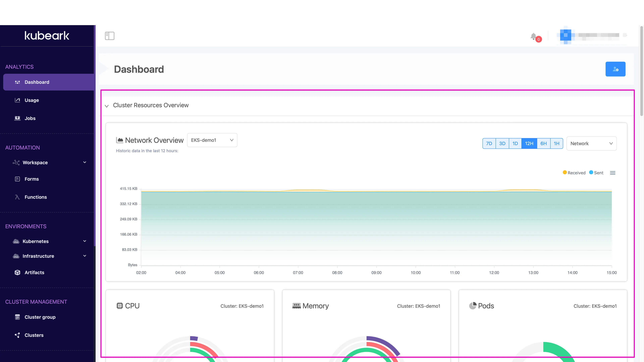
Task: Select the 1D time range
Action: (515, 143)
